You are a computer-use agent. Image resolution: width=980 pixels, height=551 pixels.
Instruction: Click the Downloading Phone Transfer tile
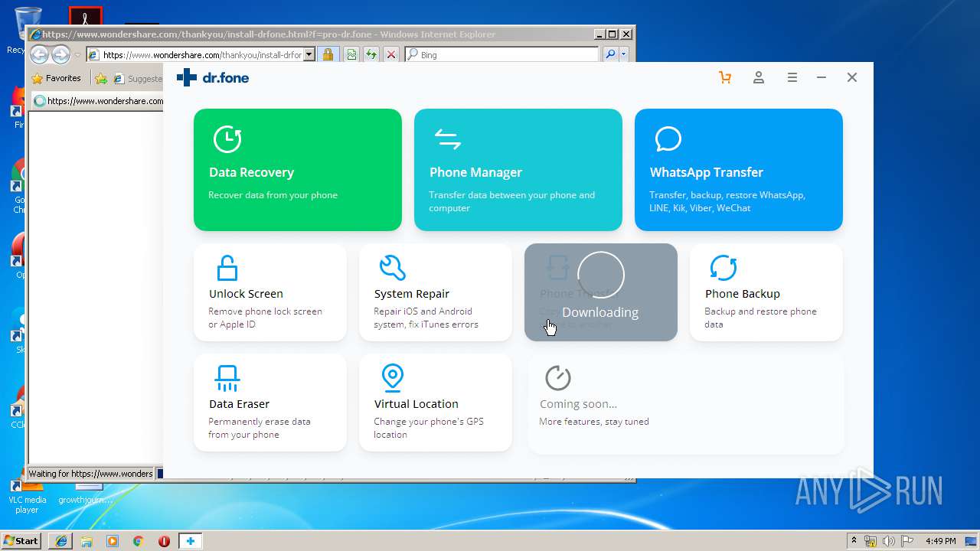tap(601, 292)
